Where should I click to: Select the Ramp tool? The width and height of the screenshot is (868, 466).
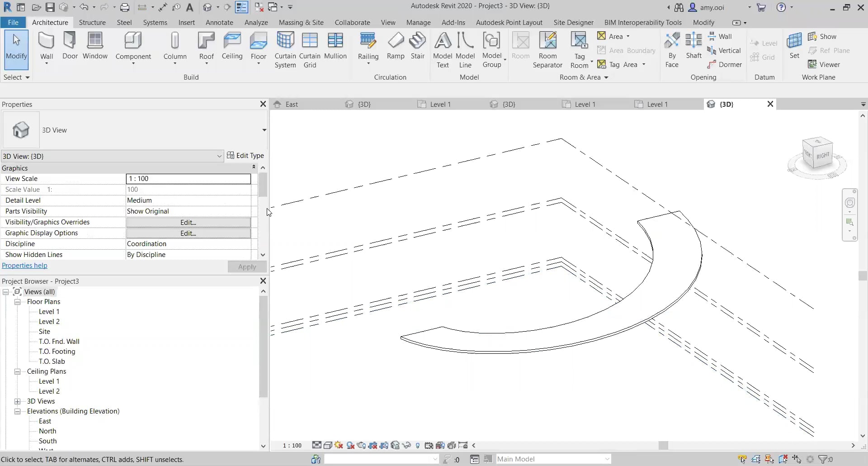point(396,47)
